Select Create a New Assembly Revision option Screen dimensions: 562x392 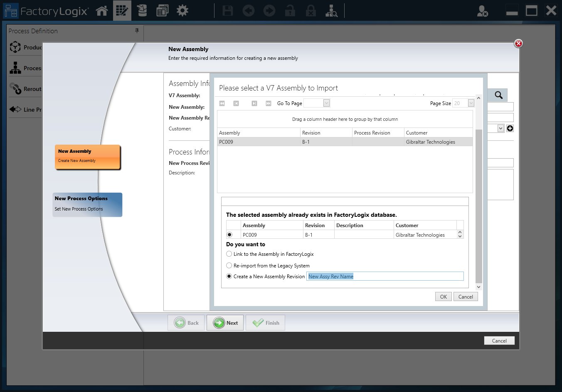[229, 276]
